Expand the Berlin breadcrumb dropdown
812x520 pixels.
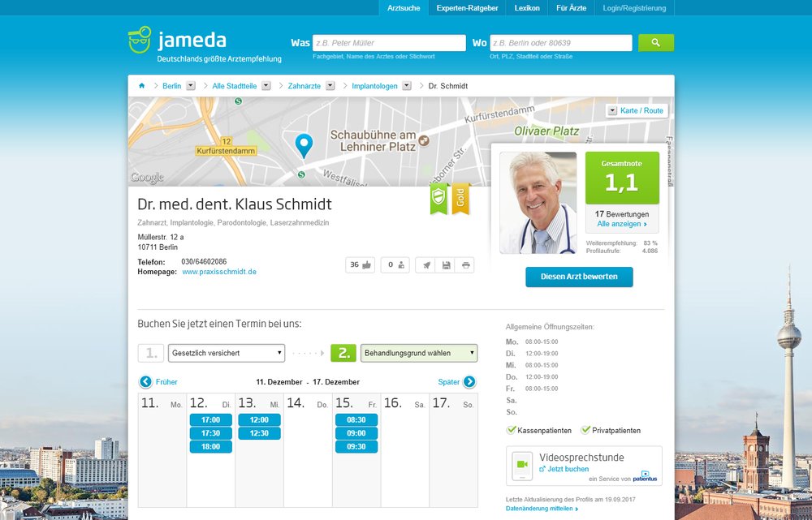[x=192, y=85]
